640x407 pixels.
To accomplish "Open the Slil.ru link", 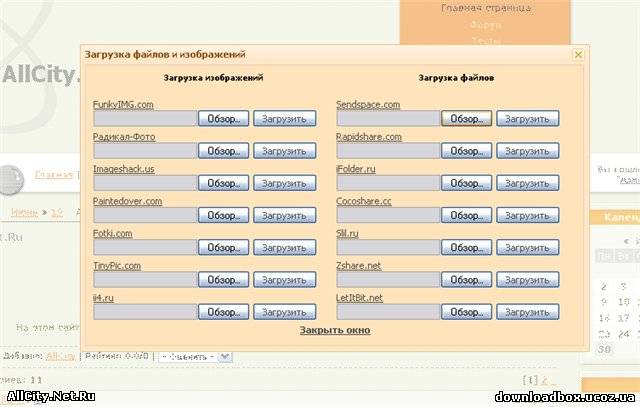I will [347, 234].
